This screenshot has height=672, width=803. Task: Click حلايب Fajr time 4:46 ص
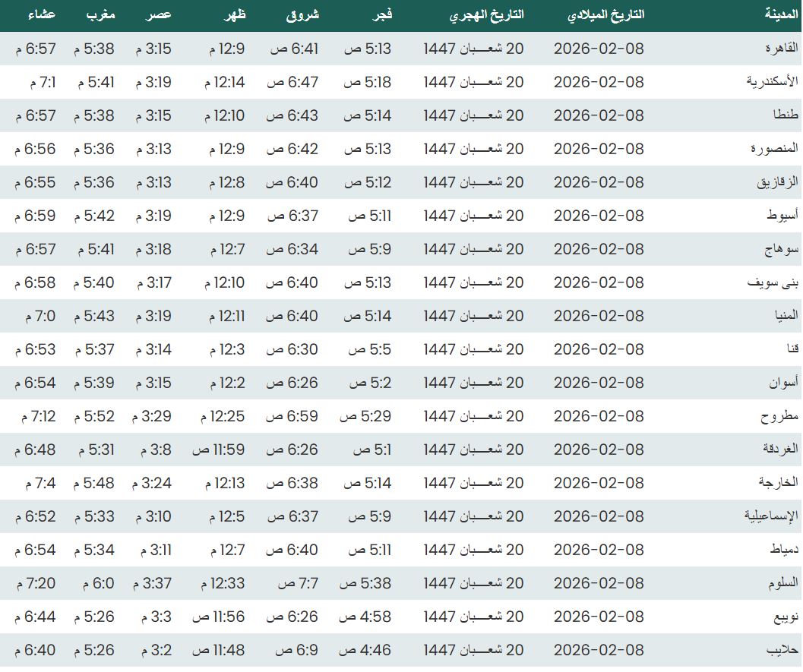click(365, 650)
